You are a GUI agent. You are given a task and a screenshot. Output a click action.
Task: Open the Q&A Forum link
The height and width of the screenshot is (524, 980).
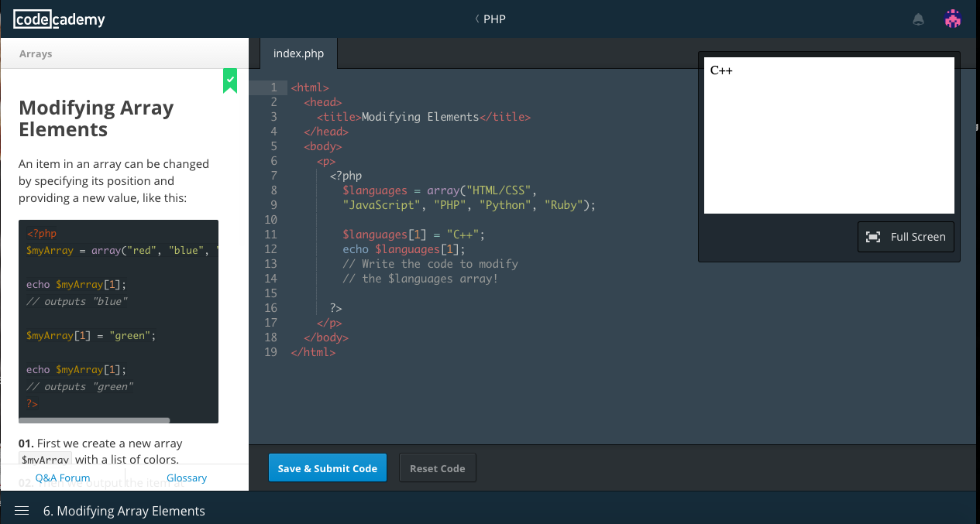pyautogui.click(x=63, y=478)
